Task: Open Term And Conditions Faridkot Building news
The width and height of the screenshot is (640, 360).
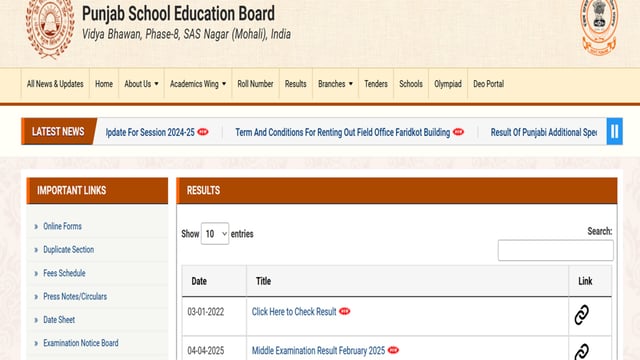Action: coord(342,132)
